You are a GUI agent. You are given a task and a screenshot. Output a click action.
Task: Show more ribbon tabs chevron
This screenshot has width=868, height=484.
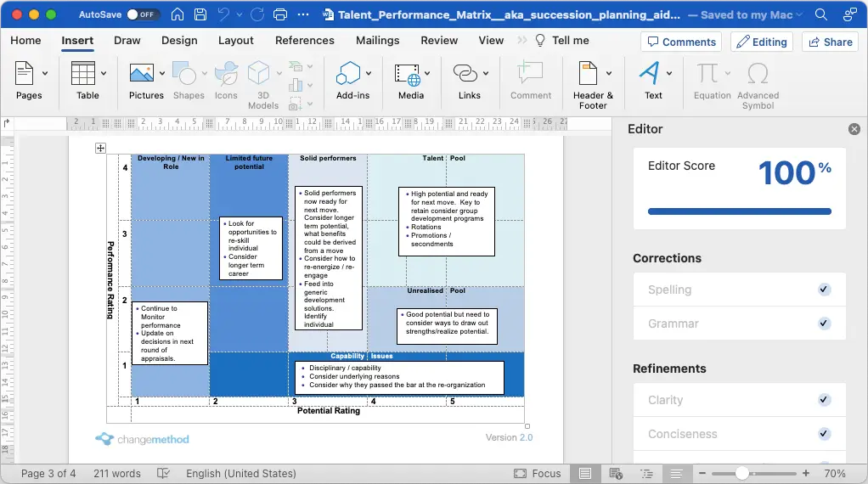(521, 41)
